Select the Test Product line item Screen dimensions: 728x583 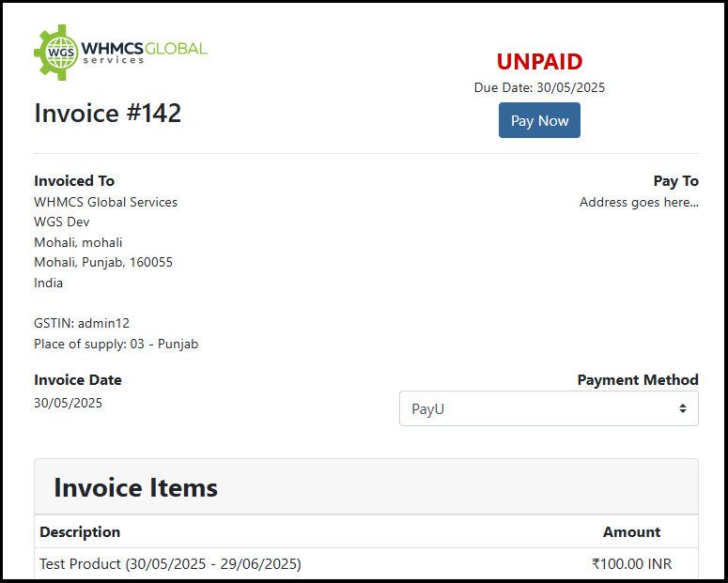[x=170, y=563]
